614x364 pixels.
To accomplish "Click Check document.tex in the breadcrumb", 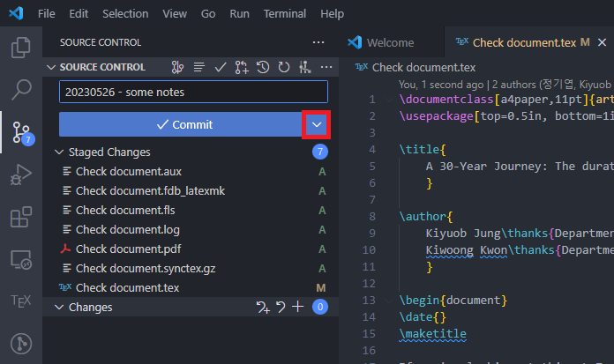I will [x=423, y=68].
